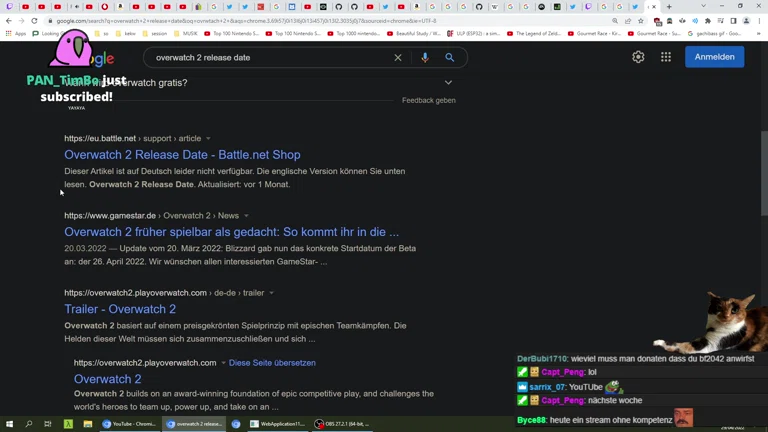Open the Google apps grid
This screenshot has height=432, width=768.
click(666, 57)
